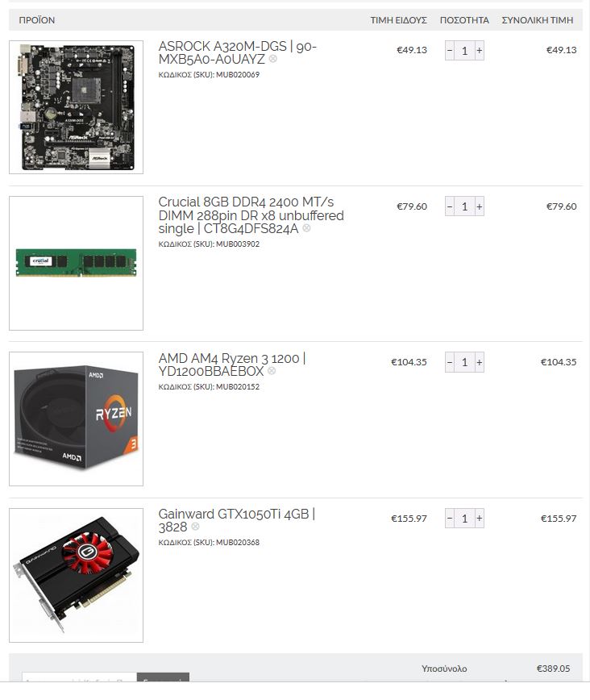
Task: View the Gainward graphics card image
Action: click(x=76, y=575)
